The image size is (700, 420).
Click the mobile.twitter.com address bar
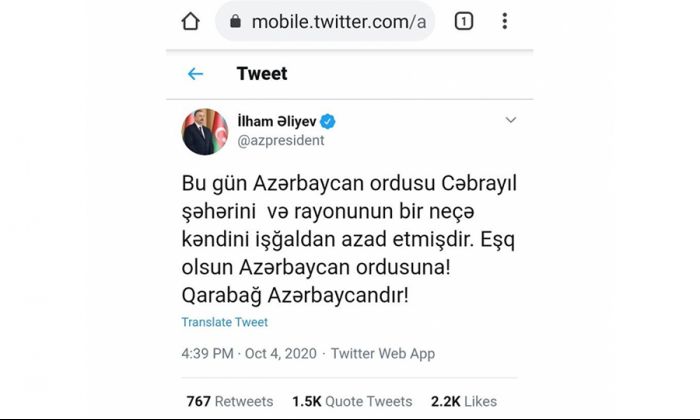coord(325,21)
